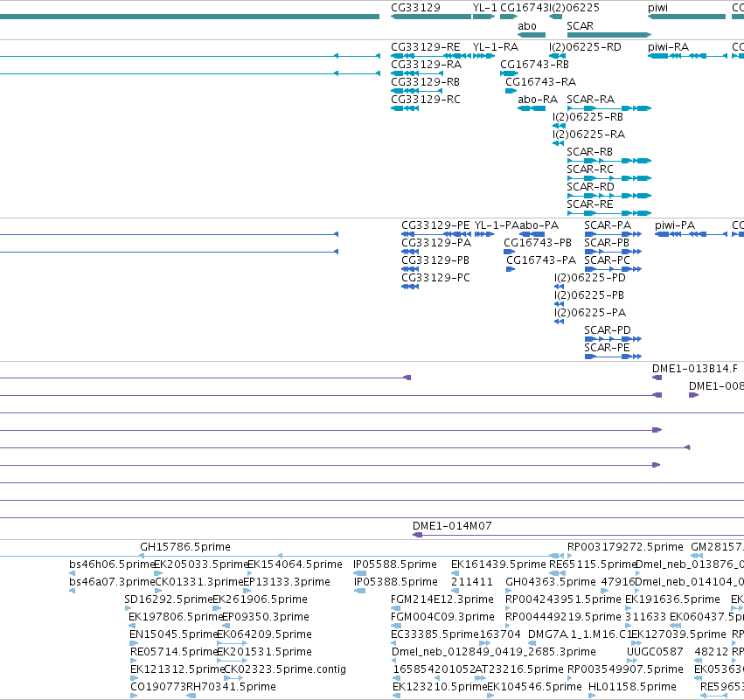The image size is (744, 700).
Task: Click EST label UUGC0587
Action: tap(655, 652)
